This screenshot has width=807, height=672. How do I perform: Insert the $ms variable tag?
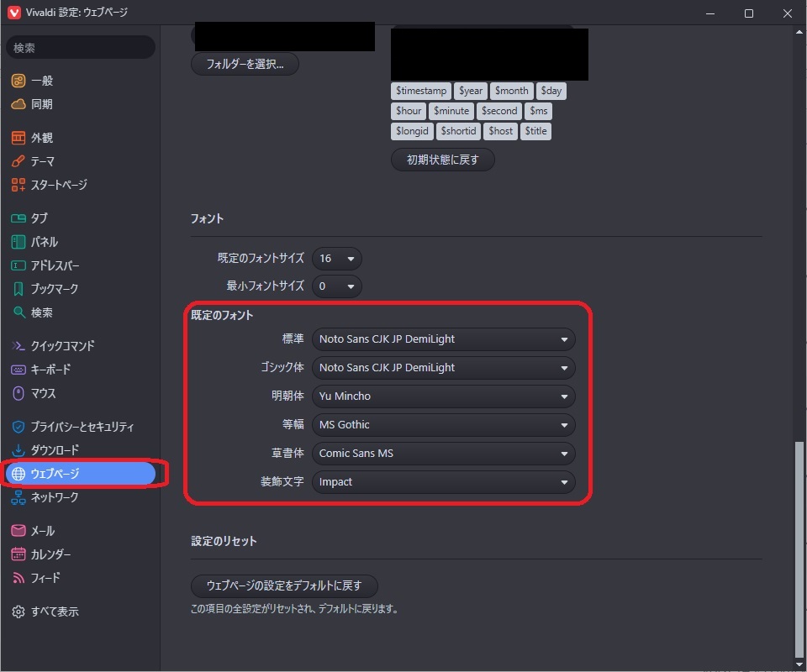pyautogui.click(x=538, y=111)
